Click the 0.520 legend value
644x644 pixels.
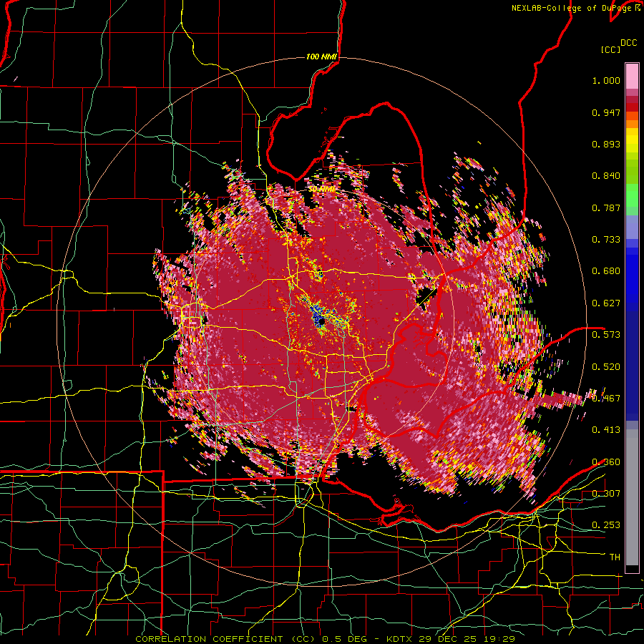coord(606,366)
